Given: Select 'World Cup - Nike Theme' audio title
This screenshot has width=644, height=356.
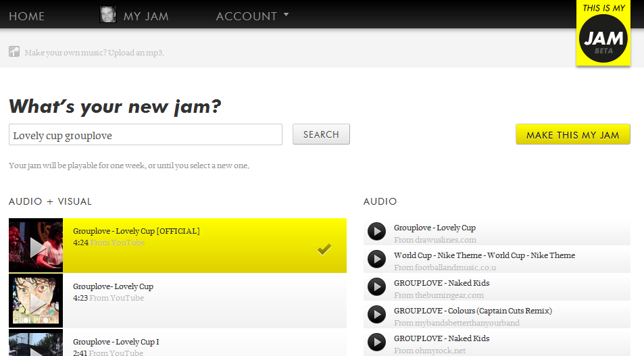Looking at the screenshot, I should coord(485,255).
